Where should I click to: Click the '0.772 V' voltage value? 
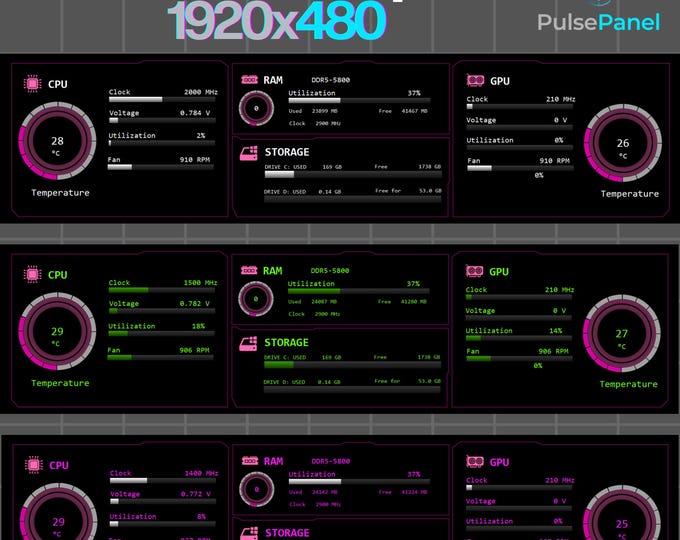[x=196, y=494]
